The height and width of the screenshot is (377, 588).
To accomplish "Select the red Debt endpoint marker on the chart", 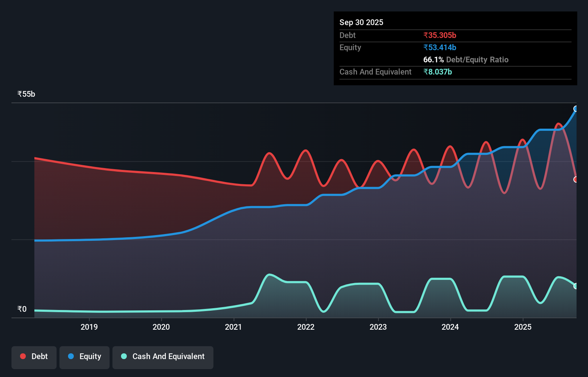I will (x=576, y=179).
